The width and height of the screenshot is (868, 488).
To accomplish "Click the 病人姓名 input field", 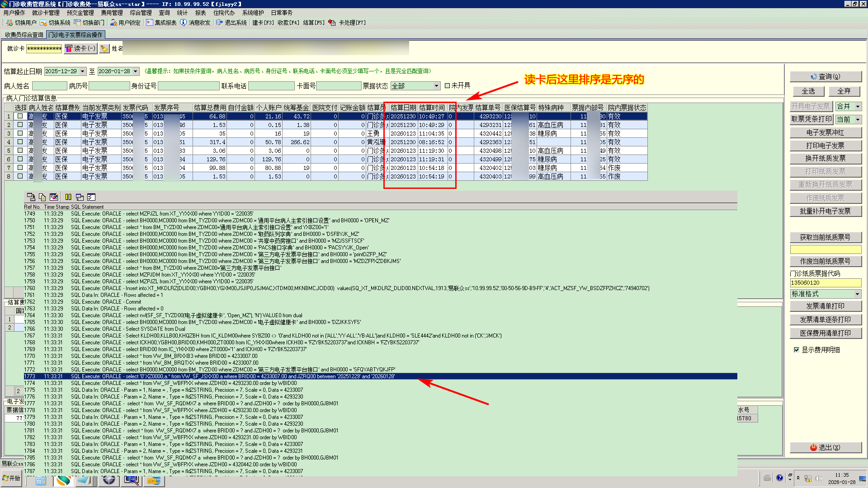I will pyautogui.click(x=49, y=86).
